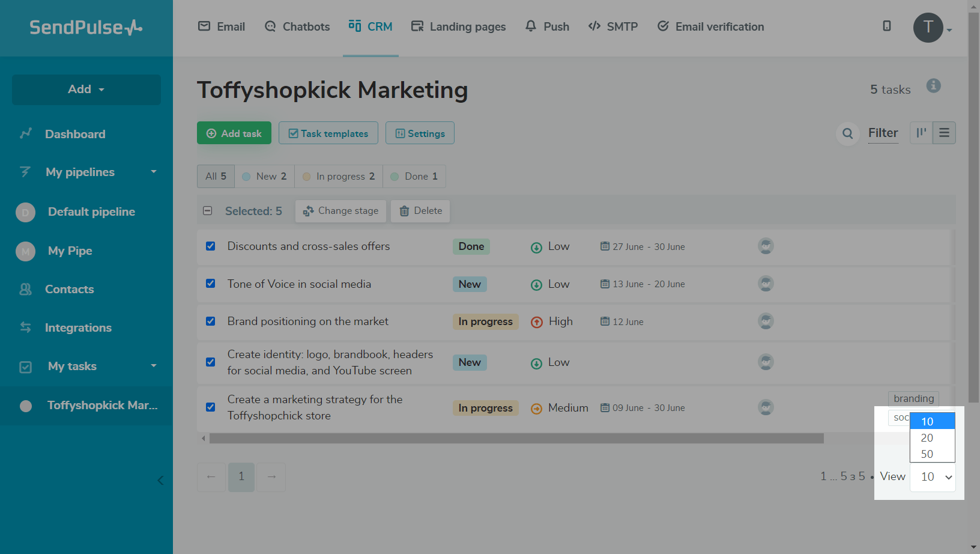This screenshot has width=980, height=554.
Task: Click assignee avatar for marketing strategy task
Action: pyautogui.click(x=766, y=407)
